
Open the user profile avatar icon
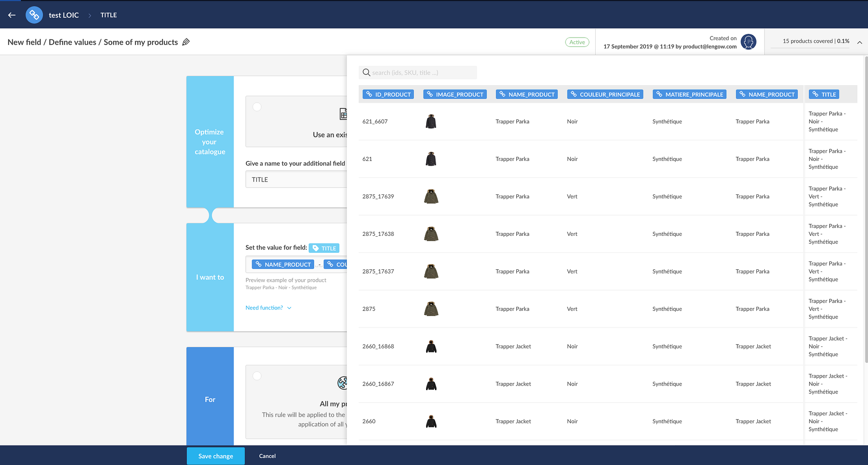point(748,42)
